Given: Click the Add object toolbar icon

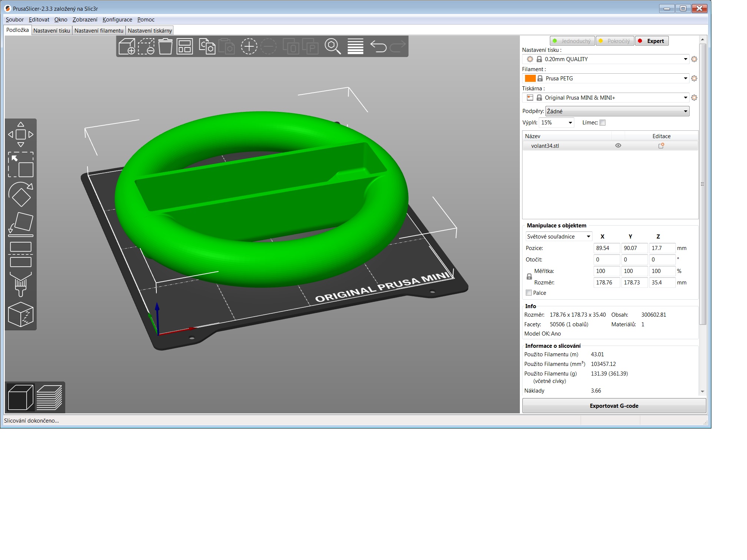Looking at the screenshot, I should 127,47.
